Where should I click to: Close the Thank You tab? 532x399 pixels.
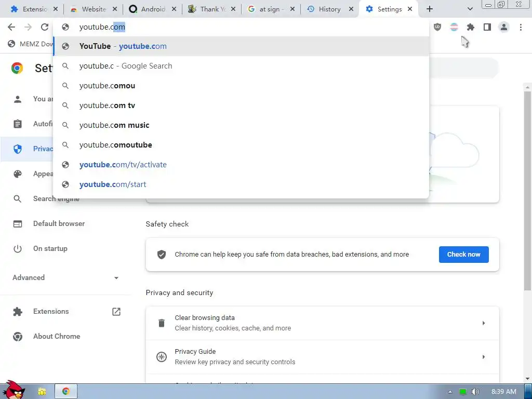point(233,9)
